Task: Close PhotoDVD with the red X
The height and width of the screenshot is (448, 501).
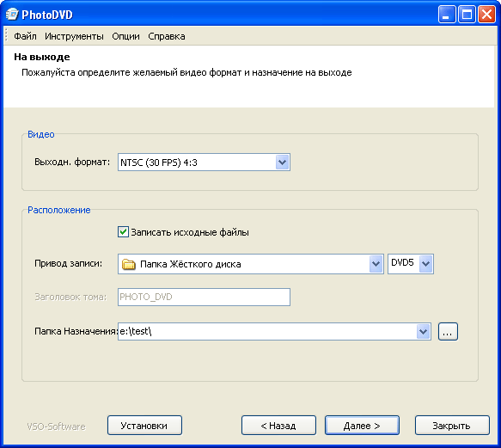Action: [486, 15]
